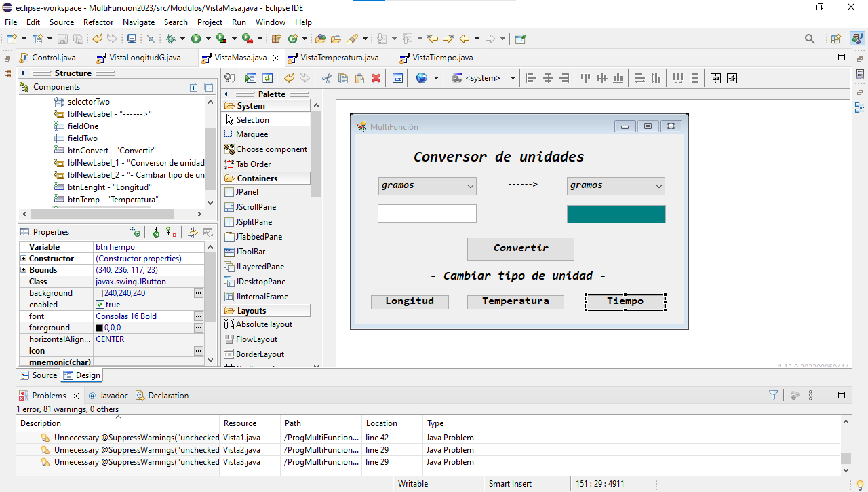This screenshot has width=868, height=492.
Task: Click the Undo arrow in designer toolbar
Action: tap(289, 78)
